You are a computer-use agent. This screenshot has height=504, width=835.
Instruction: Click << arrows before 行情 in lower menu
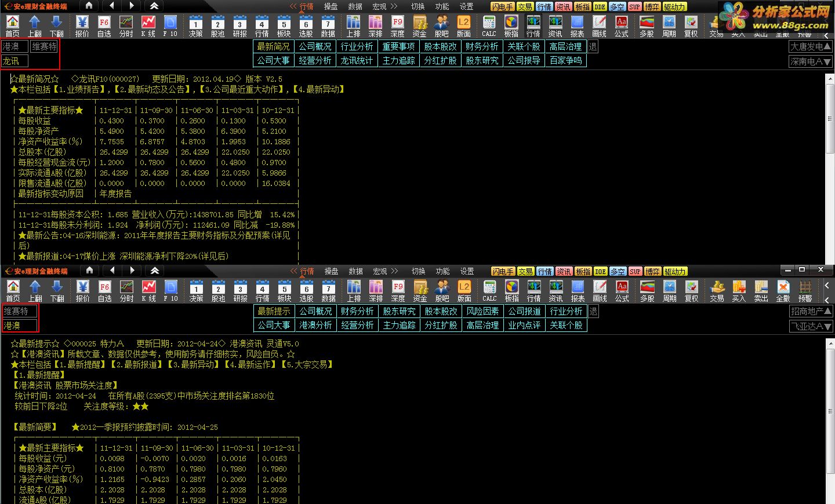point(294,271)
